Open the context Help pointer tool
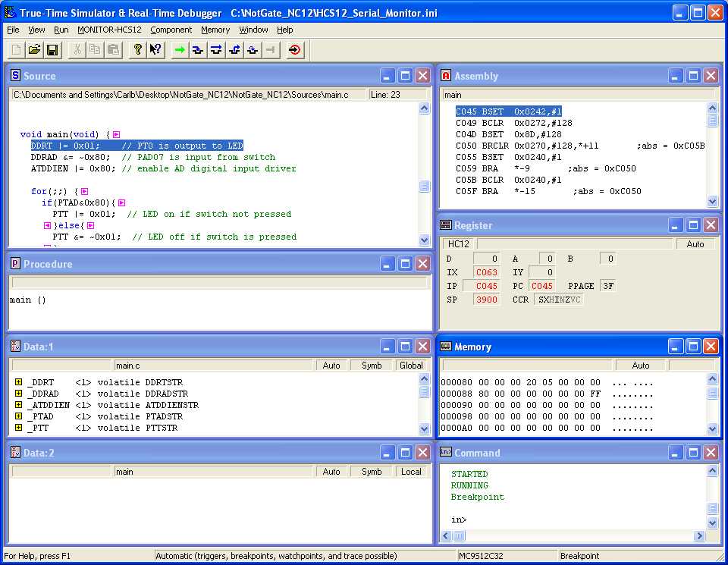 [155, 50]
